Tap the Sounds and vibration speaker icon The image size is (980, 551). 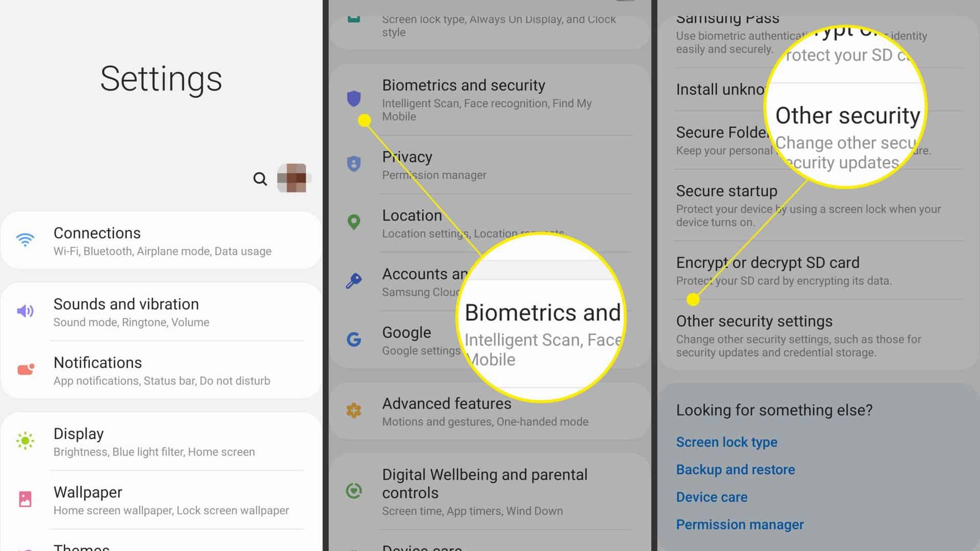(25, 311)
